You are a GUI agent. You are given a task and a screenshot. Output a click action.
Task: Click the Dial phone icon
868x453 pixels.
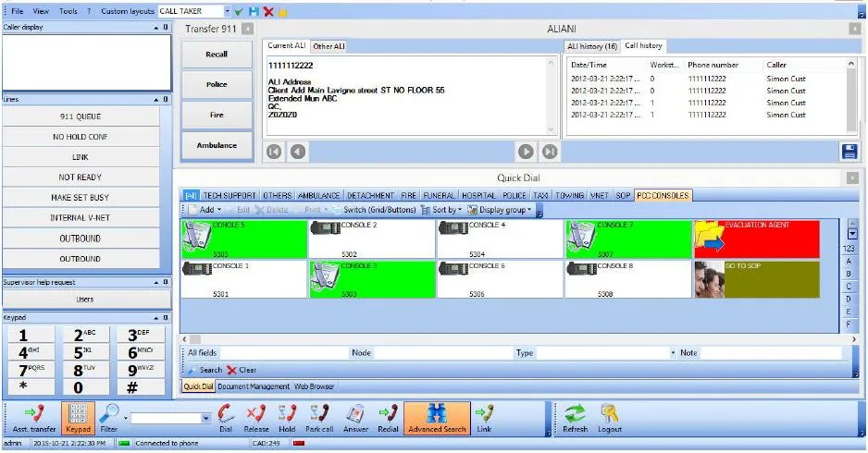(x=226, y=418)
